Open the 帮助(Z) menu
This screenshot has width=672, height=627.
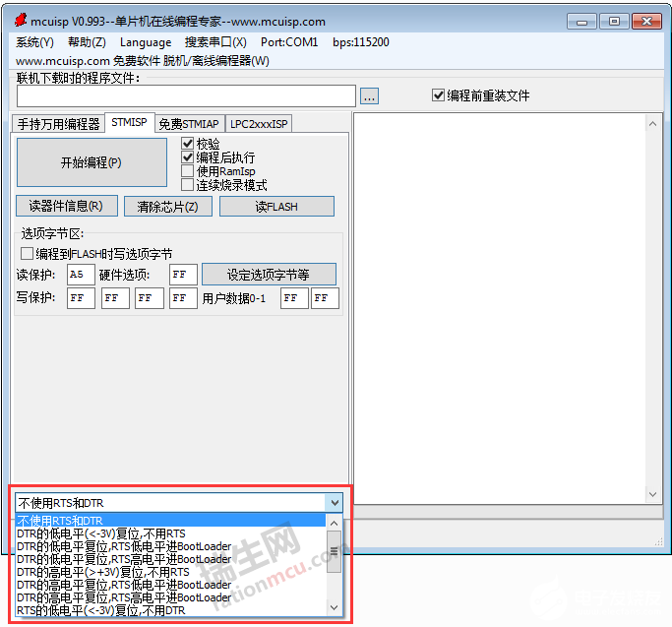click(87, 42)
